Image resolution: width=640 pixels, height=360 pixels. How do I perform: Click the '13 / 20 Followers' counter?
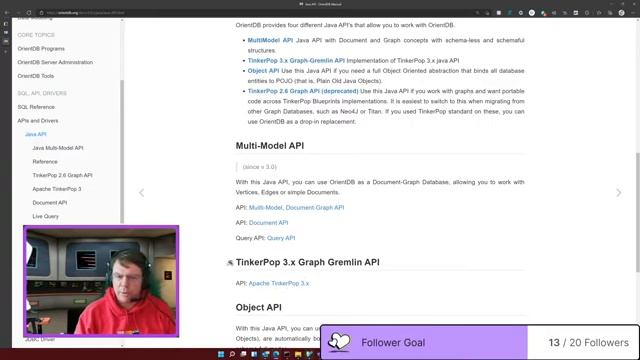coord(588,342)
